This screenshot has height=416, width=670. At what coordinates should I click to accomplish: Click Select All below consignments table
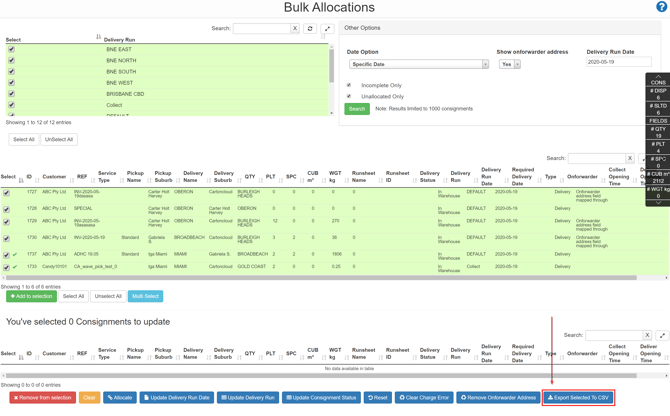coord(73,296)
